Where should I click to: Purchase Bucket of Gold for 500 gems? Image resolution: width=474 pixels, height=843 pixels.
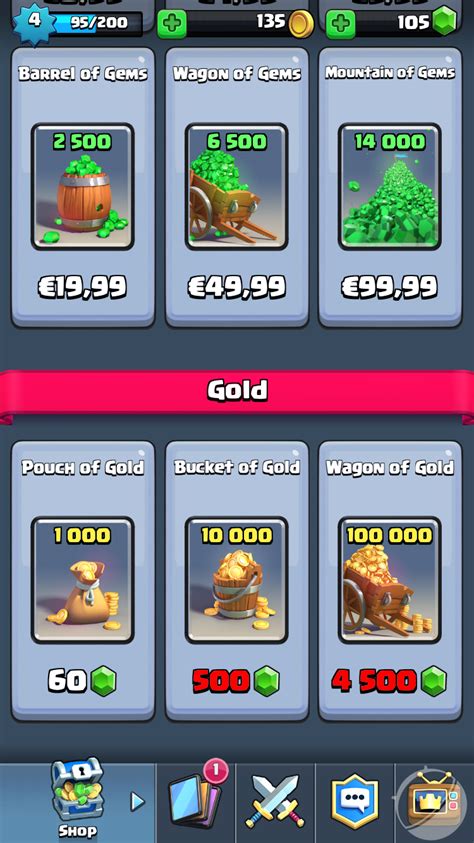[x=237, y=581]
